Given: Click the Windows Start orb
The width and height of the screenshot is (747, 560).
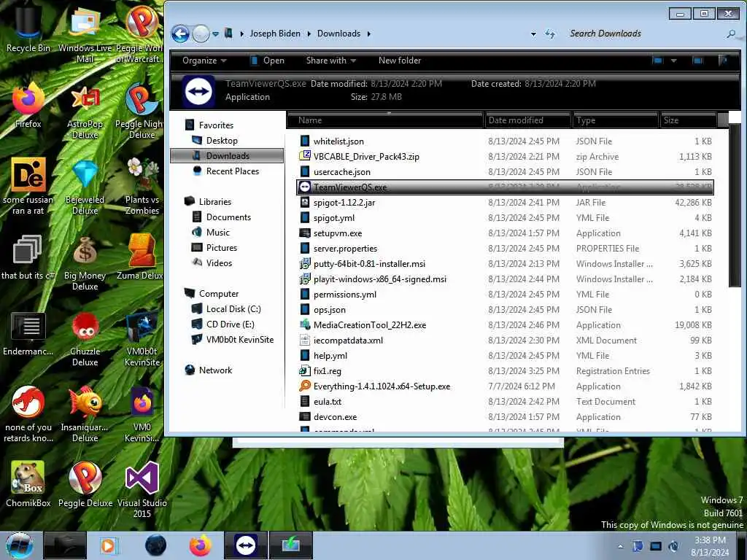Looking at the screenshot, I should pyautogui.click(x=19, y=545).
